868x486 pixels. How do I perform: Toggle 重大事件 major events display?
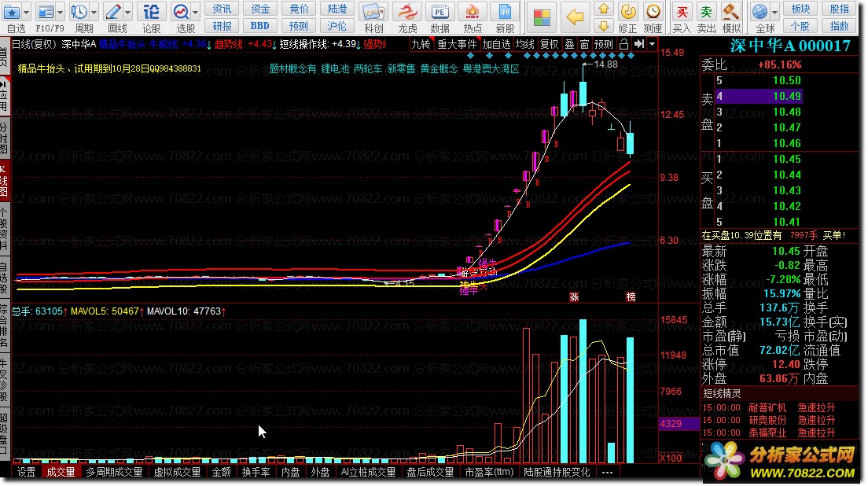(x=457, y=44)
